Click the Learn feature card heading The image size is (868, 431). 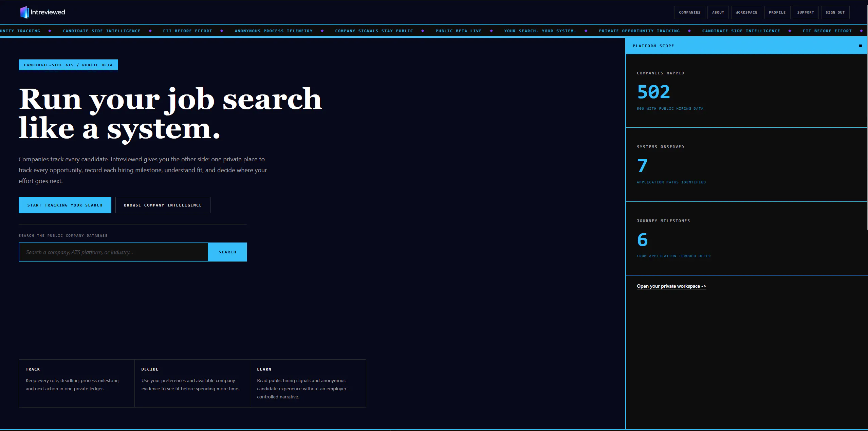point(264,369)
